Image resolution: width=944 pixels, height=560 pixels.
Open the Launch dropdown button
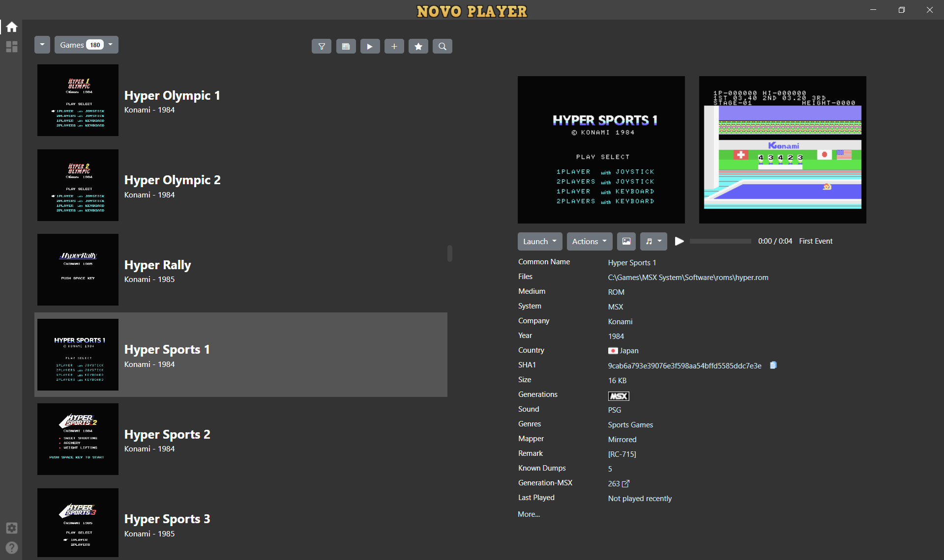click(539, 241)
